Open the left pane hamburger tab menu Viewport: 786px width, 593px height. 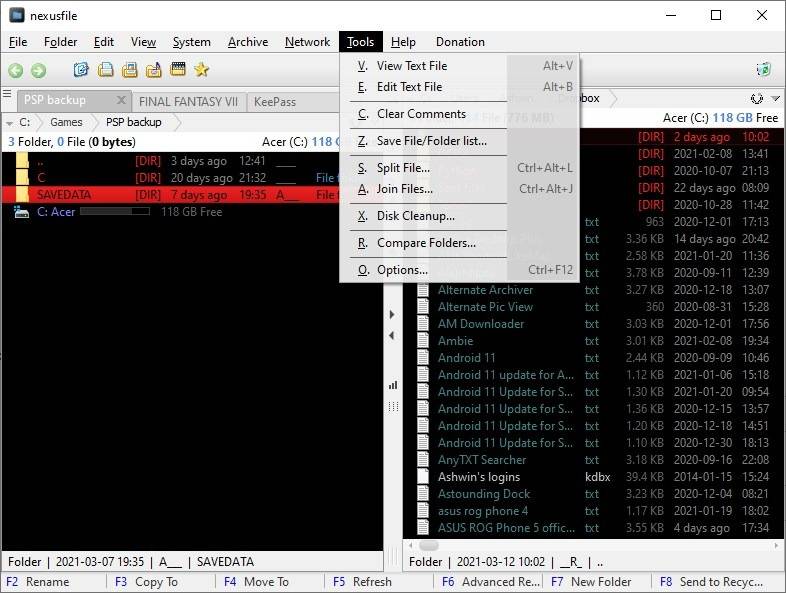tap(7, 94)
